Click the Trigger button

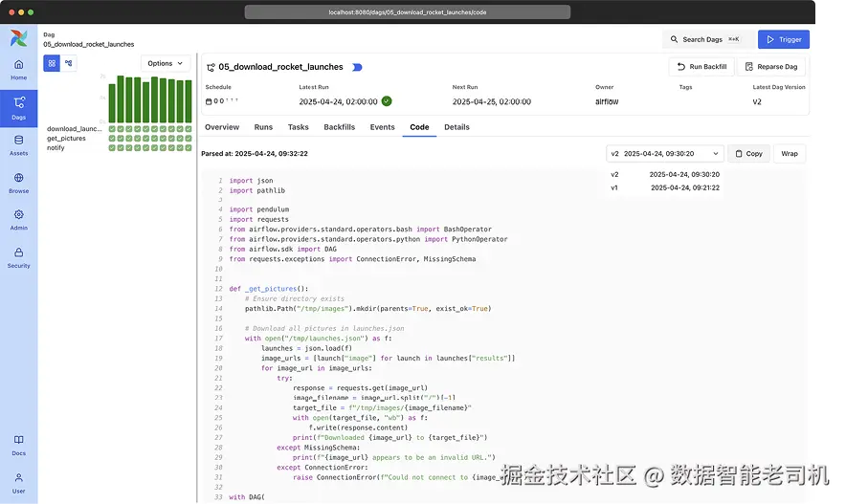[x=784, y=39]
